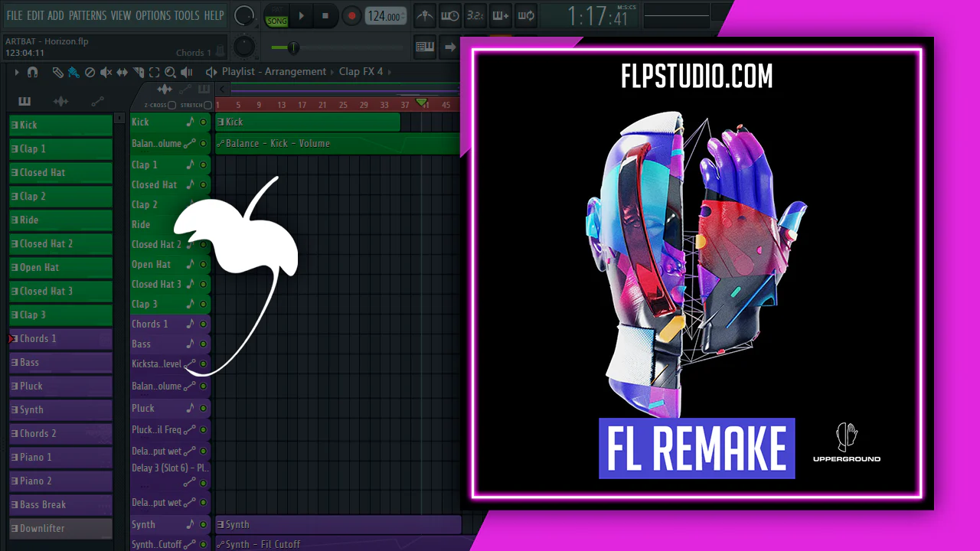The width and height of the screenshot is (980, 551).
Task: Click the note icon on Pluck track
Action: 191,408
